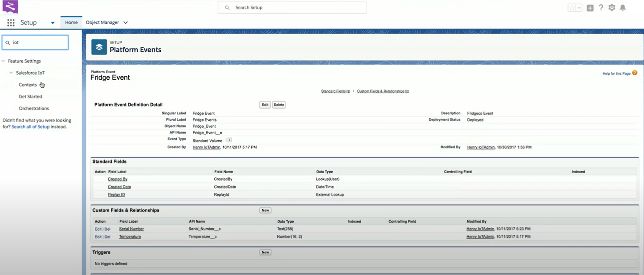644x275 pixels.
Task: Open favorites list dropdown arrow
Action: coord(579,8)
